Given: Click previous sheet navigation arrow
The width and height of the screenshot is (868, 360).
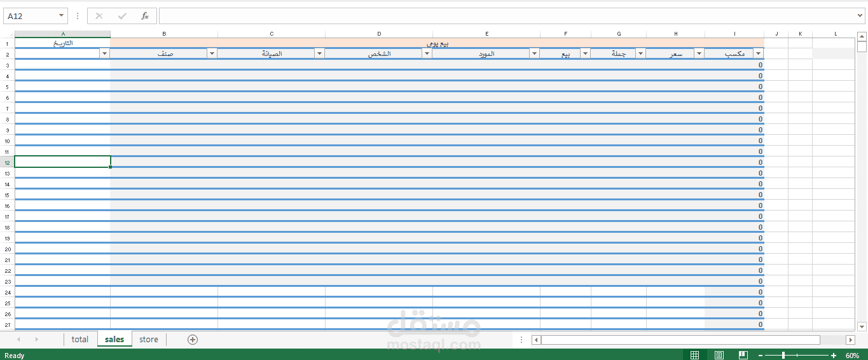Looking at the screenshot, I should tap(18, 340).
